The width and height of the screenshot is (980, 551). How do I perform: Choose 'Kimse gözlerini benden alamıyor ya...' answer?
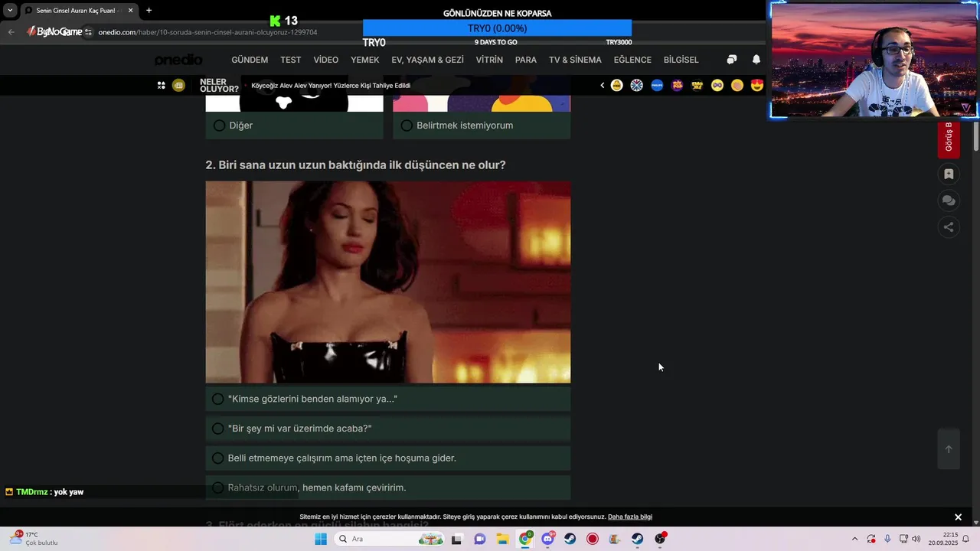387,399
